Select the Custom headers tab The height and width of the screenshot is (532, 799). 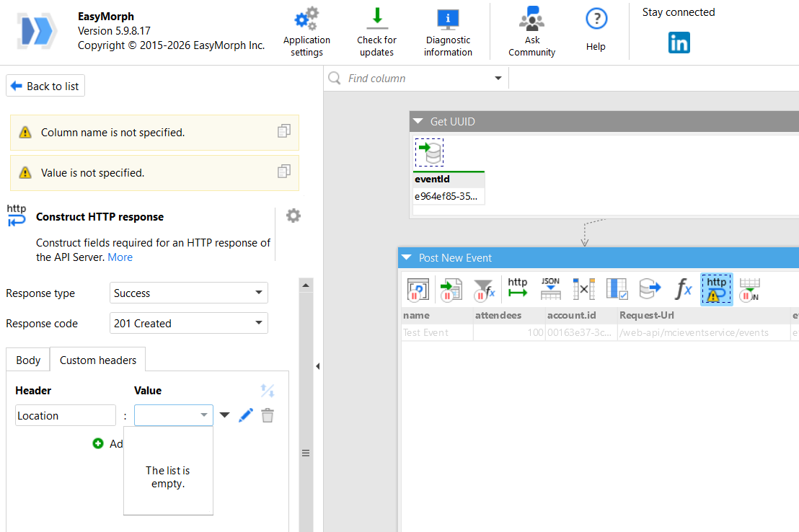click(98, 360)
